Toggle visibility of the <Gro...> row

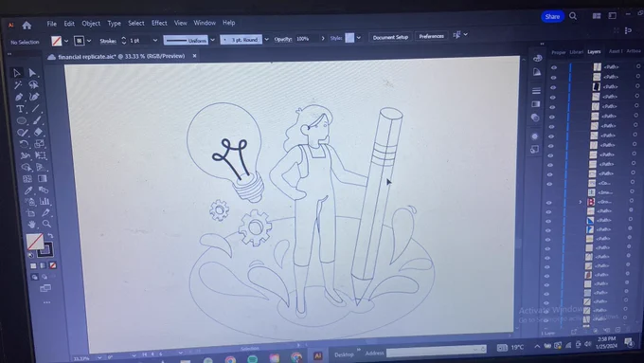click(548, 203)
